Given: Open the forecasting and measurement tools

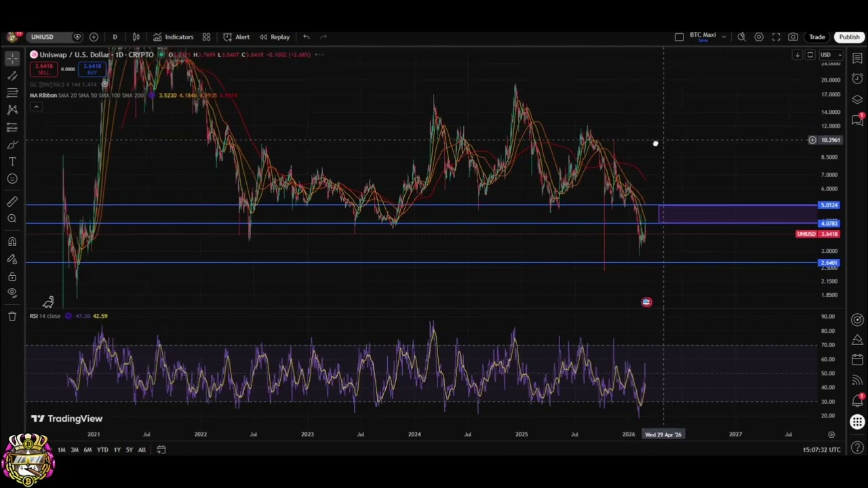Looking at the screenshot, I should pos(12,127).
